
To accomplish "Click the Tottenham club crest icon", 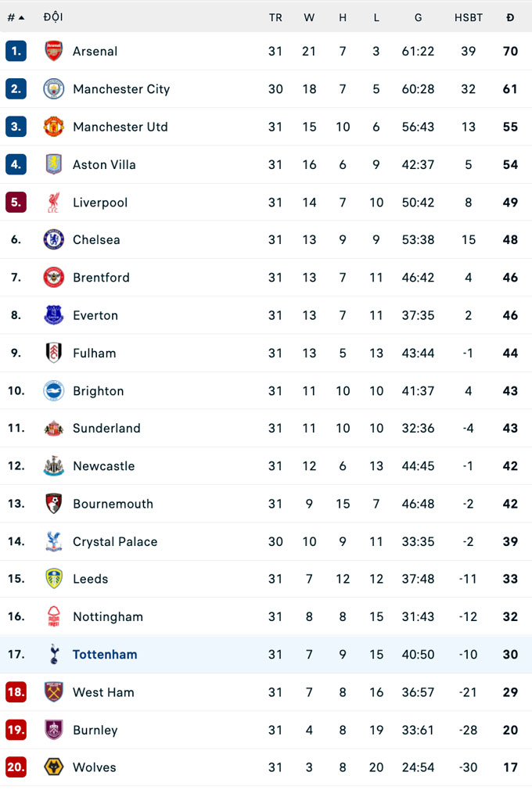I will 53,655.
